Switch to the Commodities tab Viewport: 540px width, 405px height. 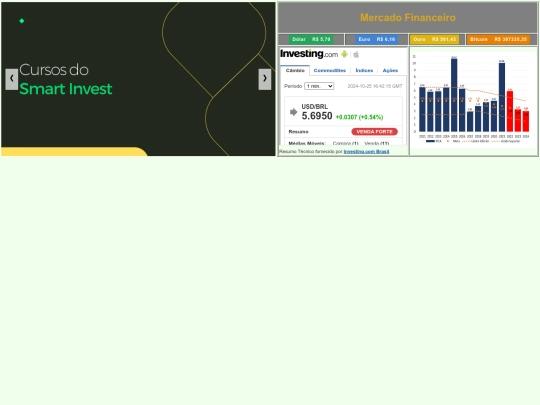[330, 70]
